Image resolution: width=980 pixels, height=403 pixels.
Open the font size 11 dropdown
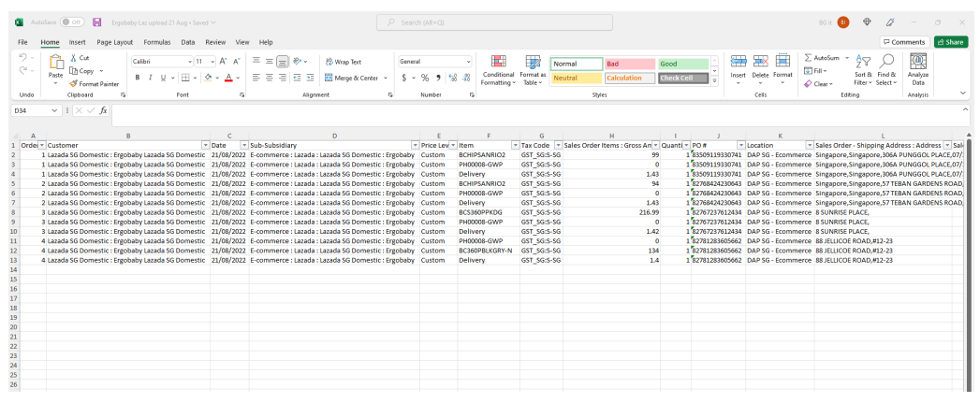coord(212,62)
